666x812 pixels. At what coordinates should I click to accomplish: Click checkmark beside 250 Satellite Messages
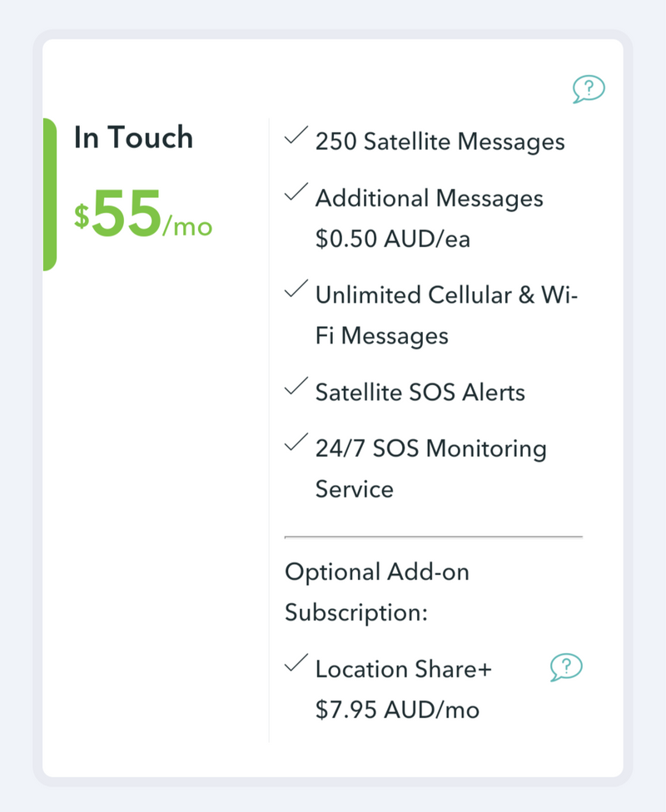pyautogui.click(x=296, y=137)
